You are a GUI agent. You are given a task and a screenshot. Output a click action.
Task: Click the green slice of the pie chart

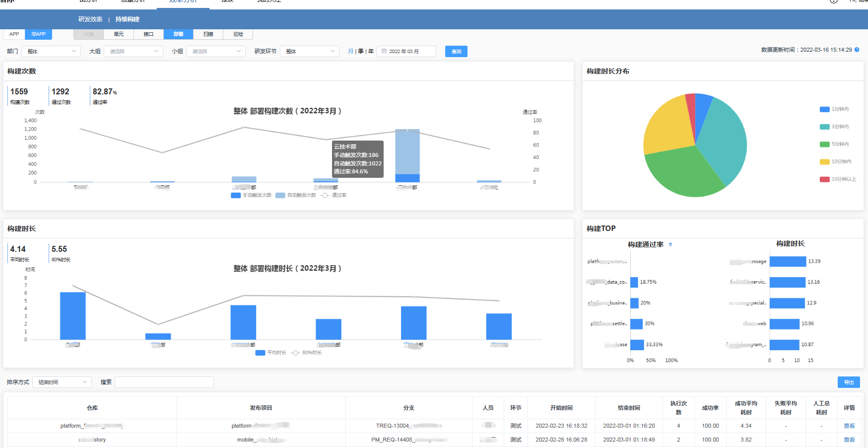click(685, 170)
